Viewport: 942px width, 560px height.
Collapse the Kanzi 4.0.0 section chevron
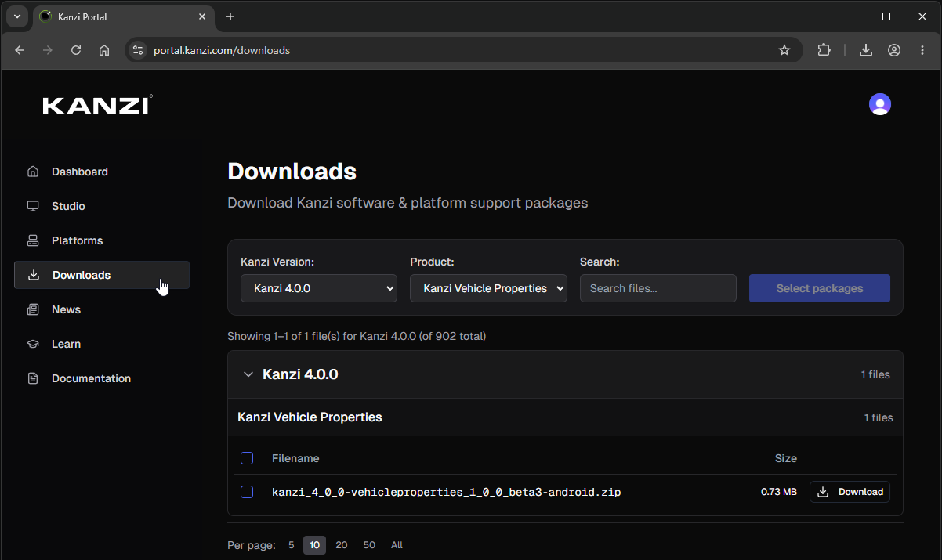tap(248, 374)
